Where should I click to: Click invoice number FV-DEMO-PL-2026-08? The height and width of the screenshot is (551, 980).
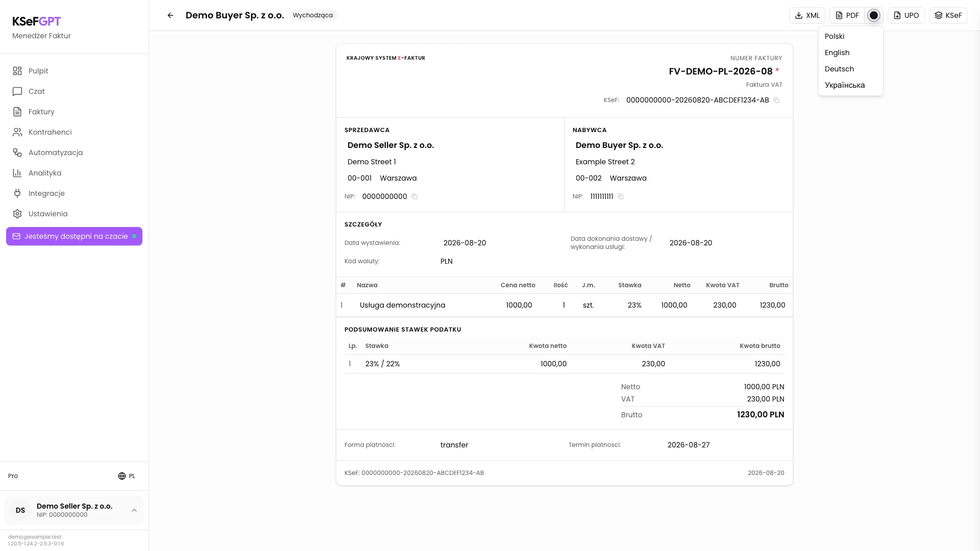point(721,71)
